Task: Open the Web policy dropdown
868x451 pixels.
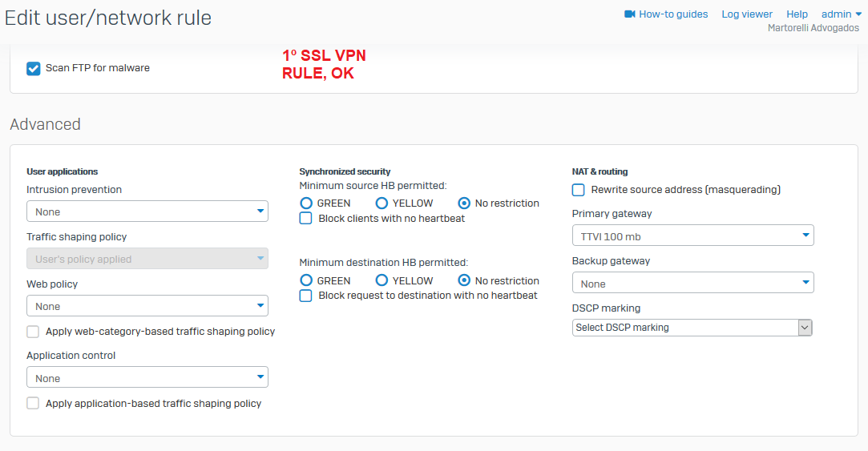Action: click(x=147, y=306)
